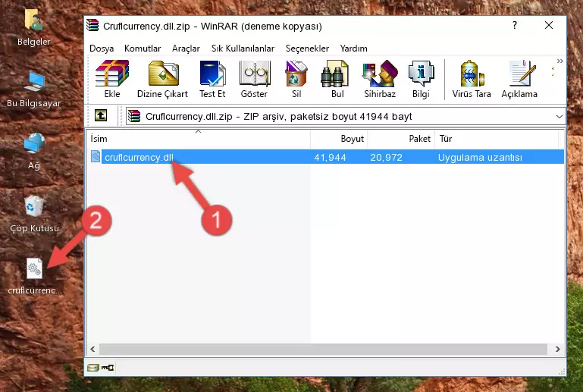
Task: Open the Komutlar menu
Action: (x=143, y=49)
